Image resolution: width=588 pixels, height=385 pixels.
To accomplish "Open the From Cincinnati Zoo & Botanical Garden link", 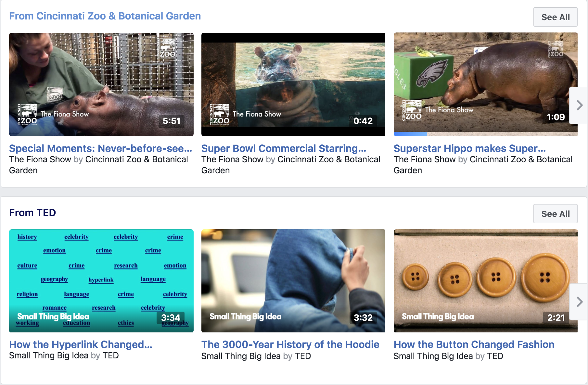I will click(x=105, y=16).
